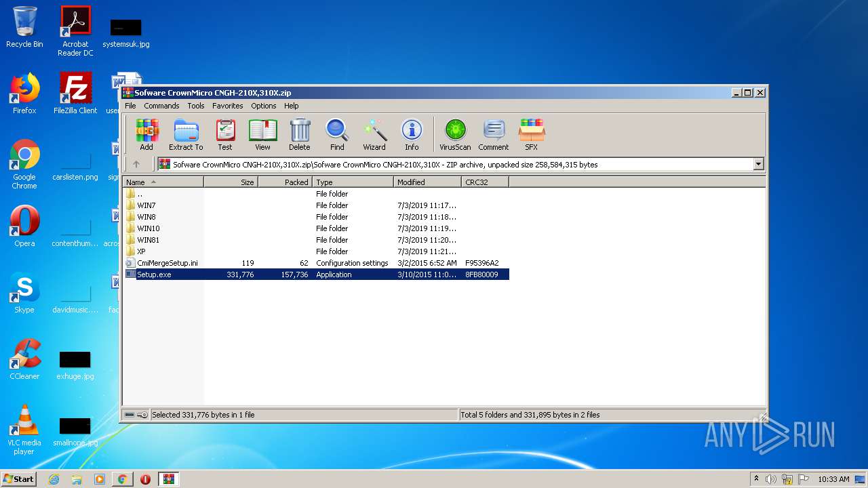Open the Options menu

(x=263, y=106)
